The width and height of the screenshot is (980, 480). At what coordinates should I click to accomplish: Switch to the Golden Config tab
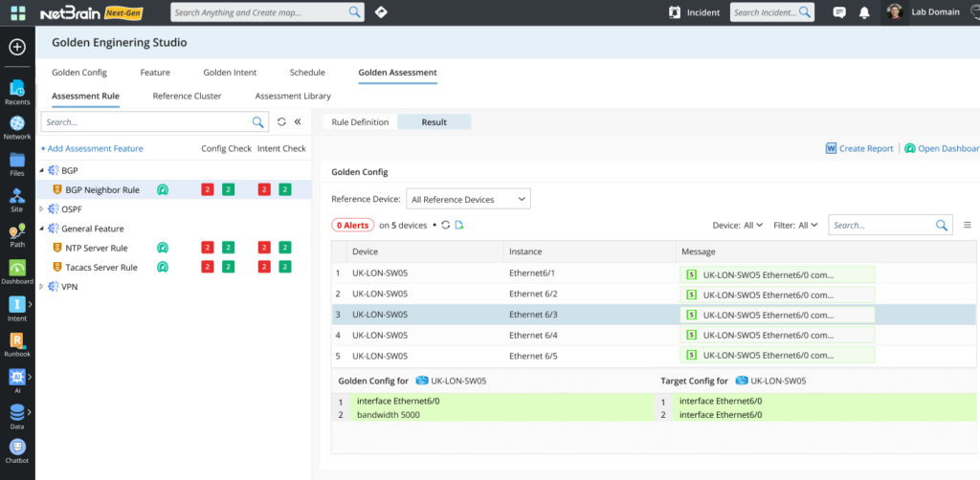(x=79, y=73)
